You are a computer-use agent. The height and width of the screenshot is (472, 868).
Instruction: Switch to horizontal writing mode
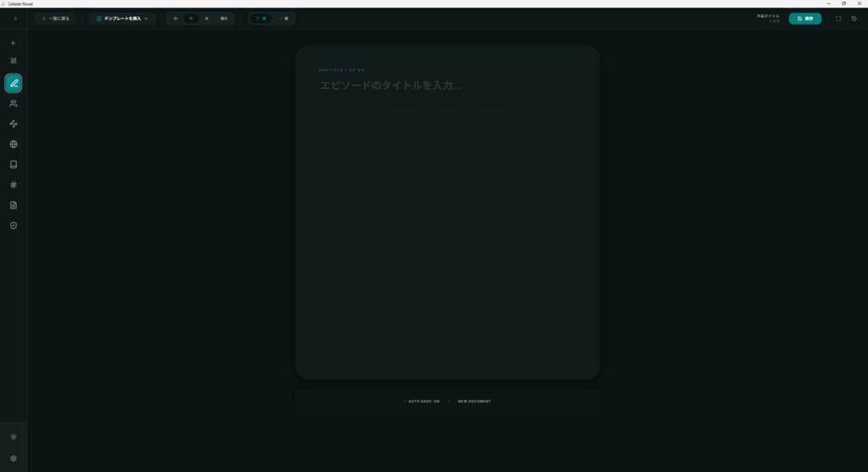pos(261,19)
